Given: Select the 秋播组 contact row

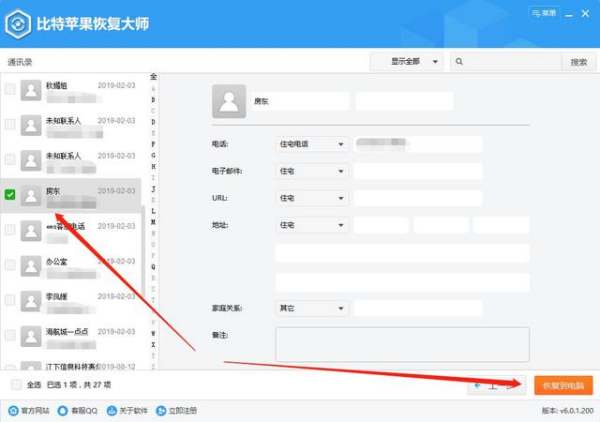Looking at the screenshot, I should pyautogui.click(x=70, y=90).
